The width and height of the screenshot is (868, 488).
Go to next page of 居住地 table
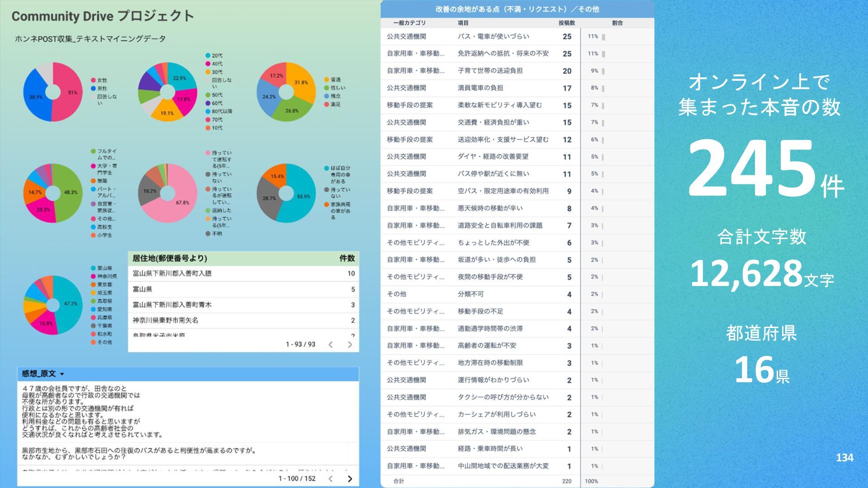(x=349, y=345)
